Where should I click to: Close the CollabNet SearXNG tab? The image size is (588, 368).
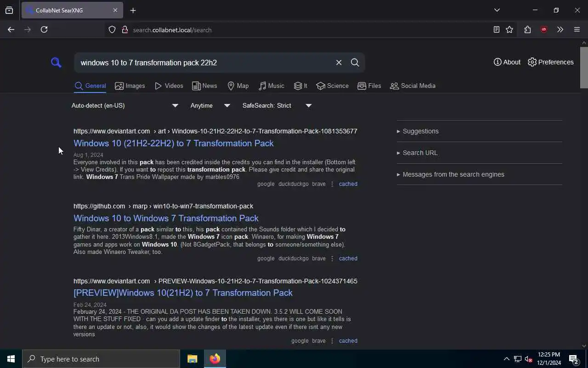point(115,10)
